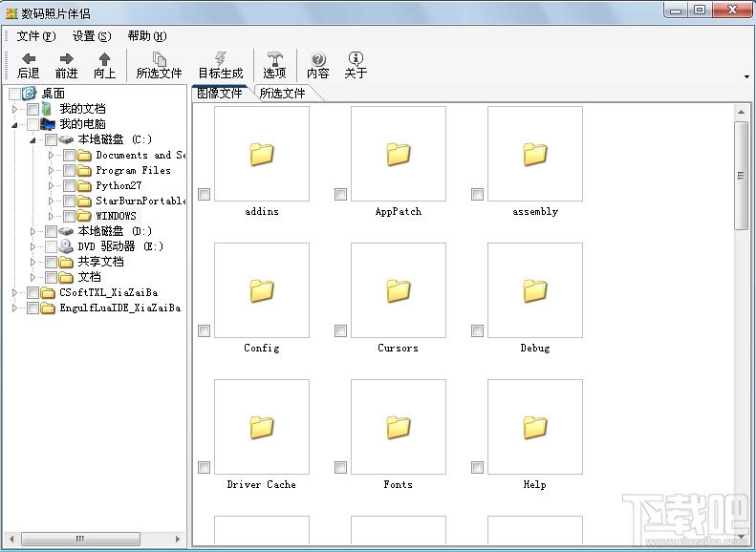Click the tree pane scroll-left arrow
The height and width of the screenshot is (552, 756).
point(11,539)
